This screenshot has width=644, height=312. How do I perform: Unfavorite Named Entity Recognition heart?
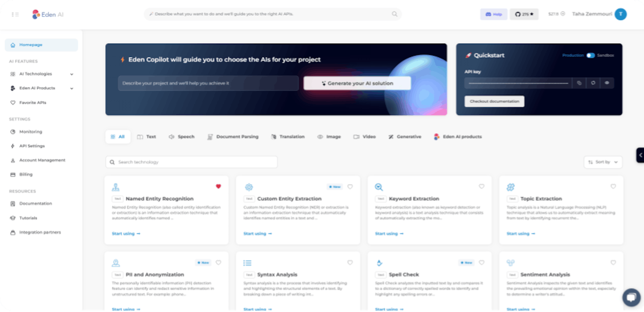(x=218, y=187)
